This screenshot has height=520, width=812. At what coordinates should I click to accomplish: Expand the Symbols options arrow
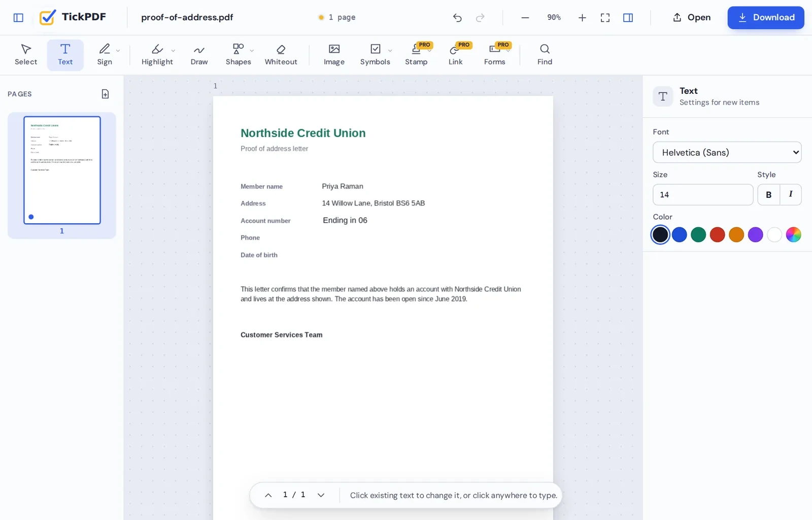pos(390,50)
